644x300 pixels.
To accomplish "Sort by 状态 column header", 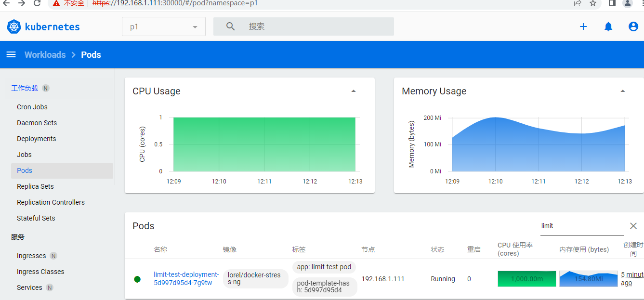I will [438, 249].
